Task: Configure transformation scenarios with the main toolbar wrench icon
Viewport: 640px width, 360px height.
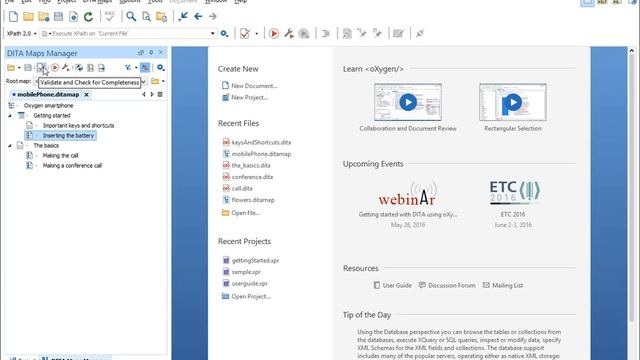Action: point(289,33)
